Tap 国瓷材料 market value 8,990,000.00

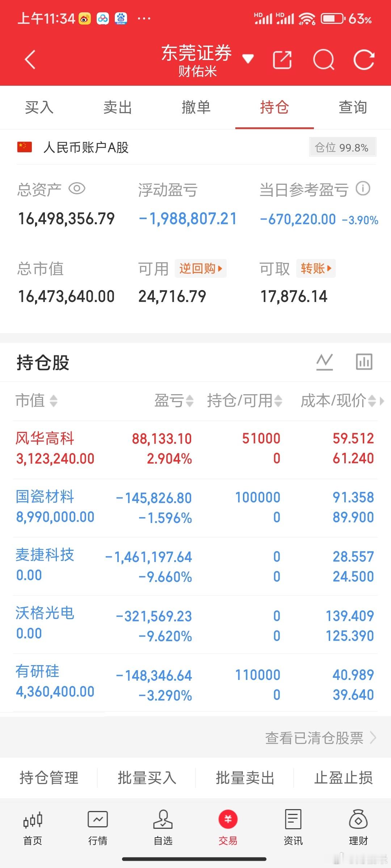(55, 517)
